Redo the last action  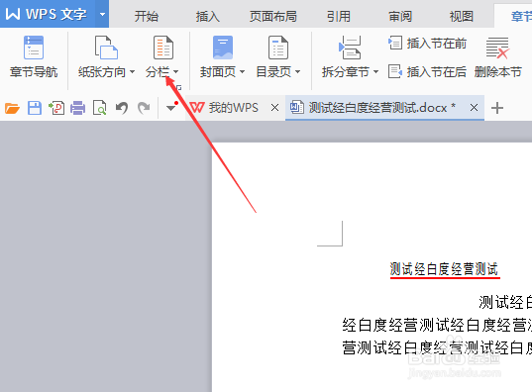pyautogui.click(x=144, y=108)
